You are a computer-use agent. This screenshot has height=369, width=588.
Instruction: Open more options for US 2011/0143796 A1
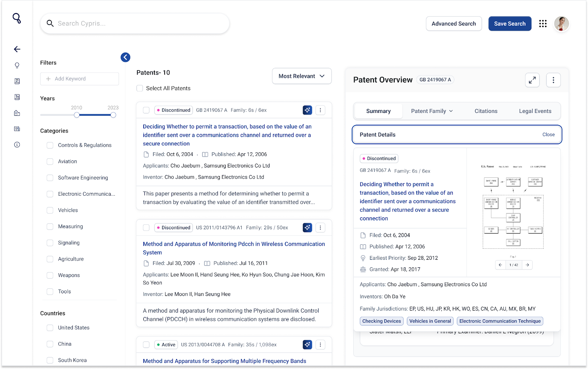click(320, 228)
